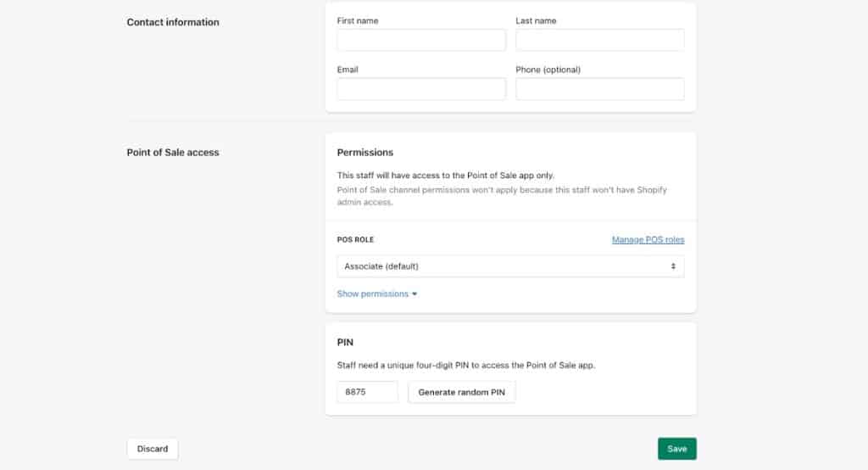Focus the Last name text box
This screenshot has width=868, height=470.
(x=599, y=40)
